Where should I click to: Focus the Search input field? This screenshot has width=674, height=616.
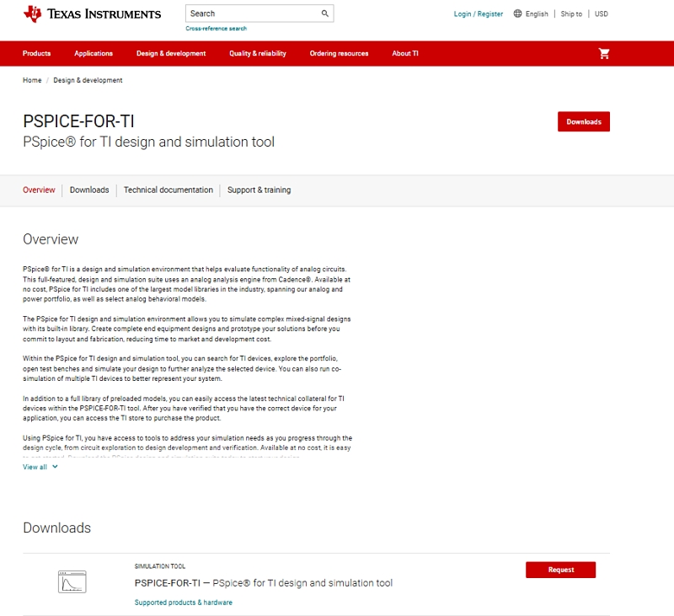251,13
